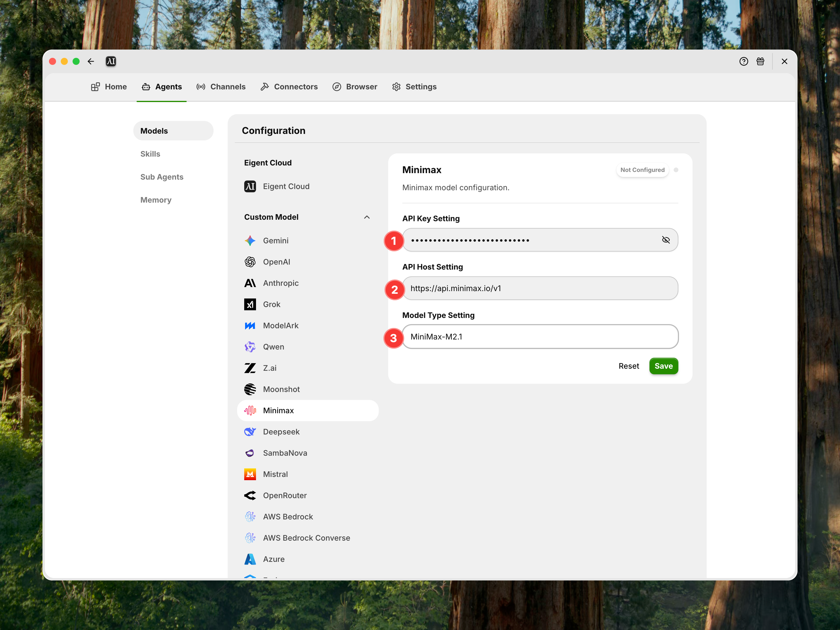Select the Gemini provider icon
This screenshot has width=840, height=630.
point(250,240)
